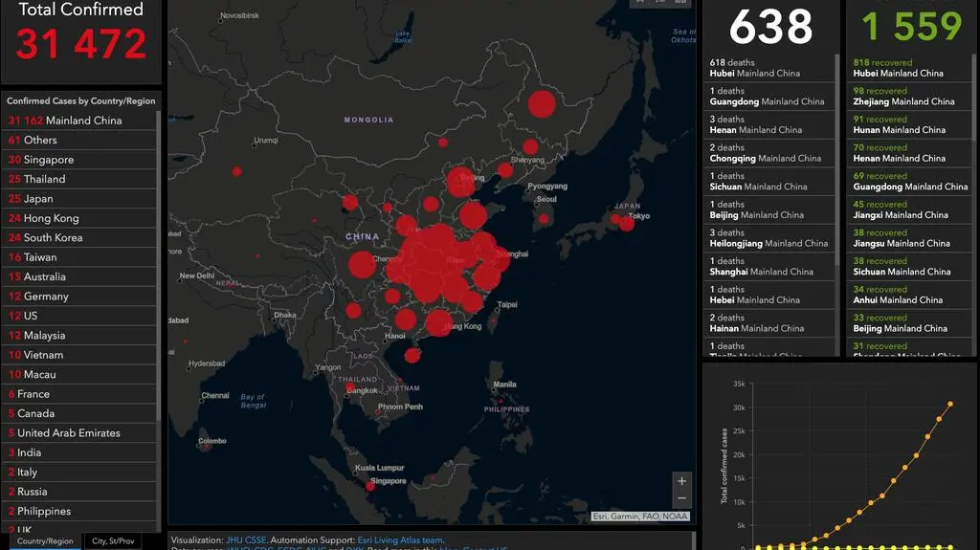Zoom out of the map

pyautogui.click(x=681, y=499)
